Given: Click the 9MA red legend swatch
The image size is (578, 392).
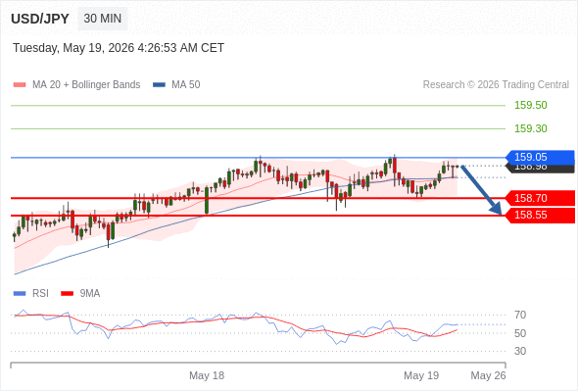Looking at the screenshot, I should 67,294.
